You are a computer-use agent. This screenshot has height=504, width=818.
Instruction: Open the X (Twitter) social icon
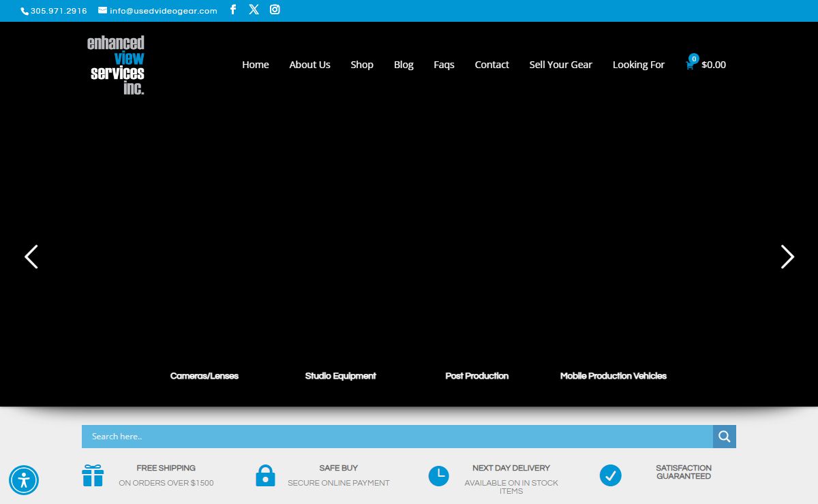254,10
